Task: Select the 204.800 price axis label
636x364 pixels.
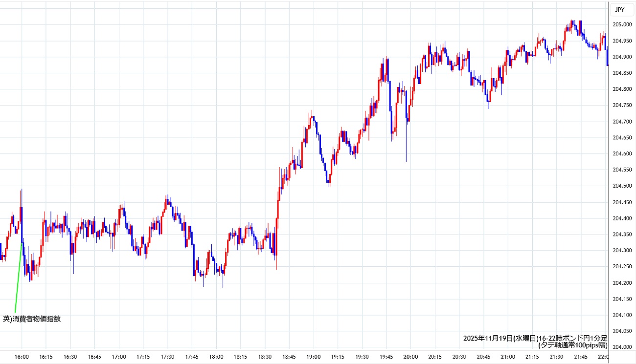Action: (x=622, y=89)
